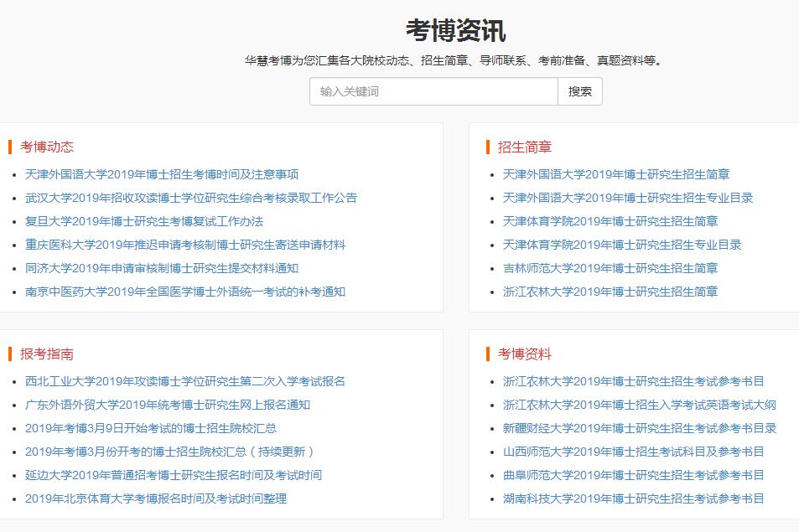Click the 输入关键词 search input field
Screen dimensions: 799x532
tap(433, 91)
